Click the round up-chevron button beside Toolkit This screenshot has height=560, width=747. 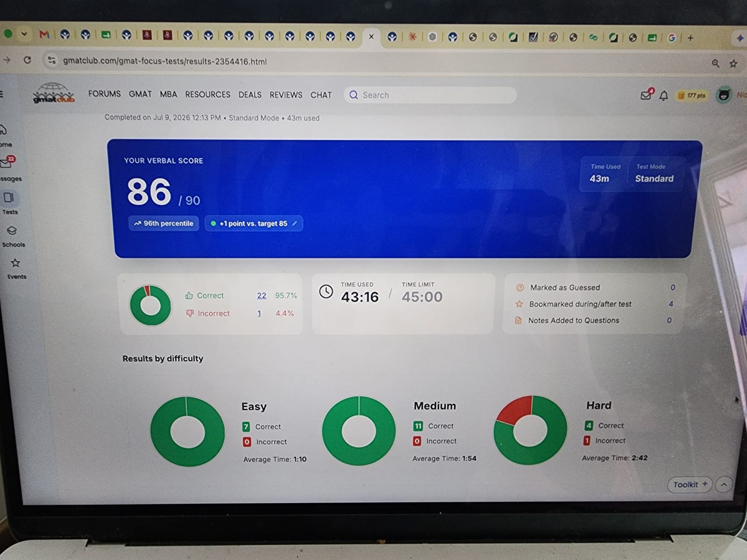tap(724, 484)
